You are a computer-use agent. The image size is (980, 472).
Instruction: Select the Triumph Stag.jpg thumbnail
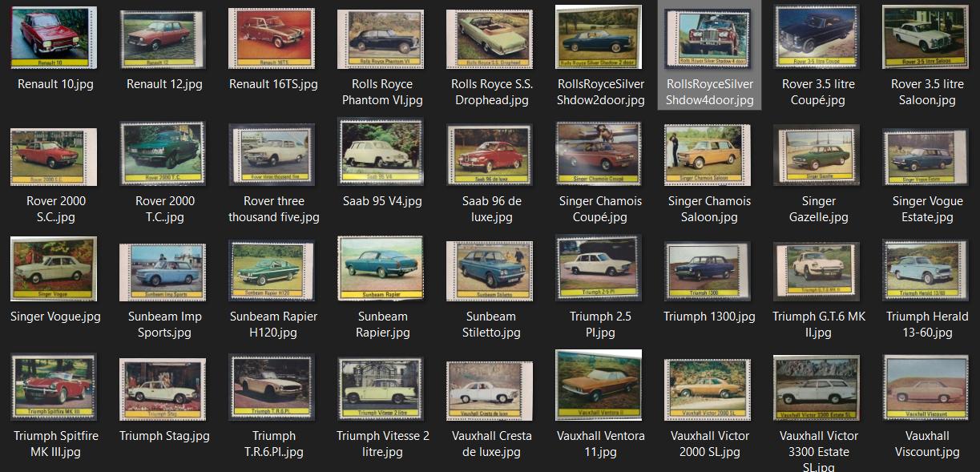pos(163,389)
